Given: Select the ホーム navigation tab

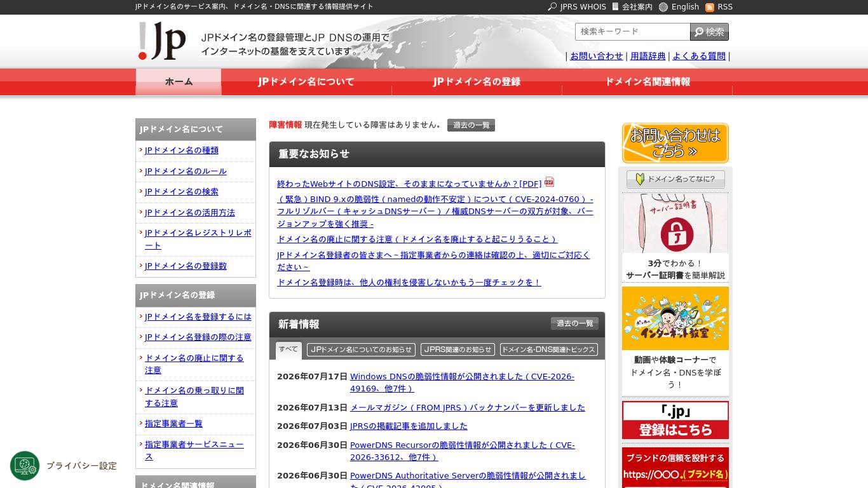Looking at the screenshot, I should tap(179, 82).
